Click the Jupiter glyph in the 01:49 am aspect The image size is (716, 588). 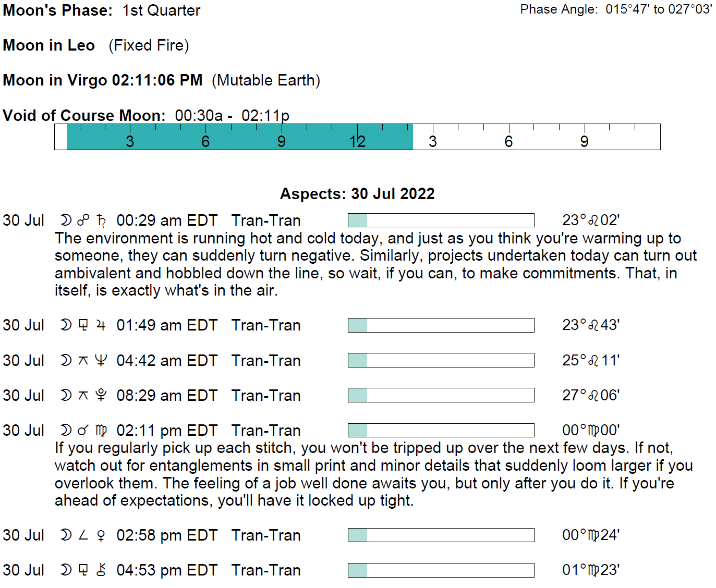point(101,326)
